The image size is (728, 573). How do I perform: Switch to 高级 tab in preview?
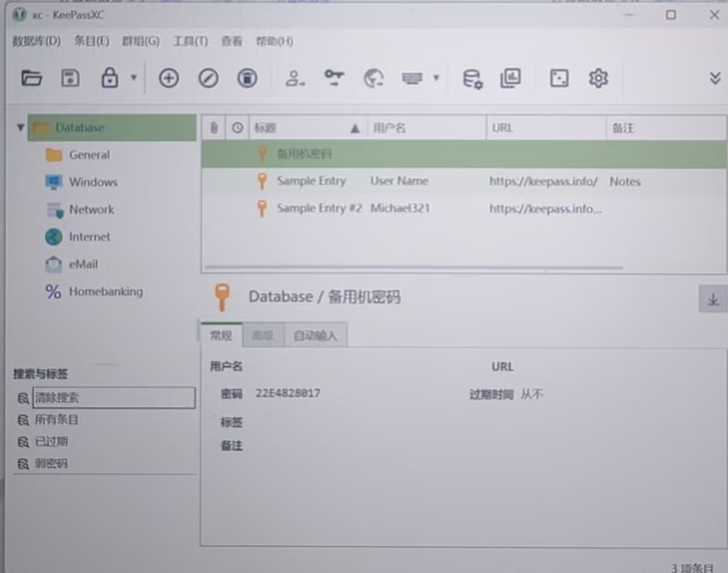pyautogui.click(x=262, y=335)
